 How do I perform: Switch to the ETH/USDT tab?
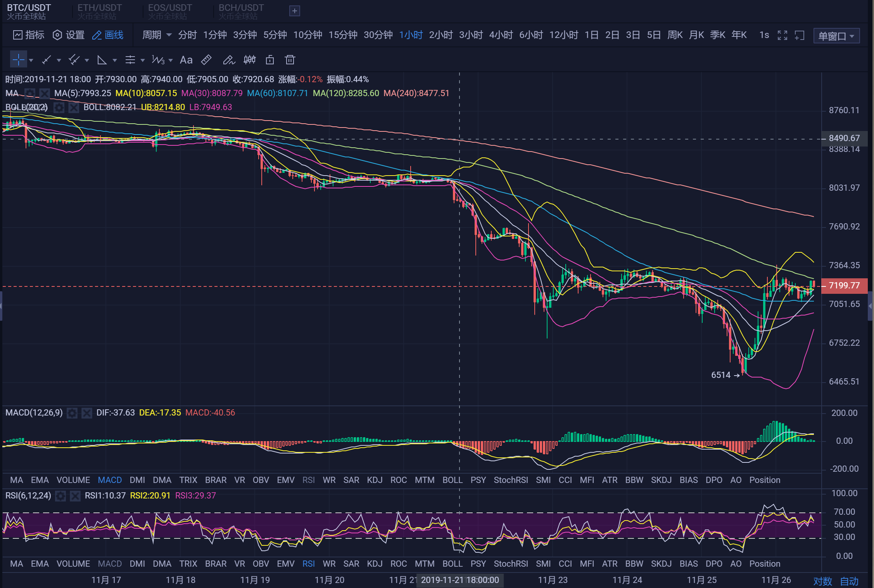click(x=100, y=11)
